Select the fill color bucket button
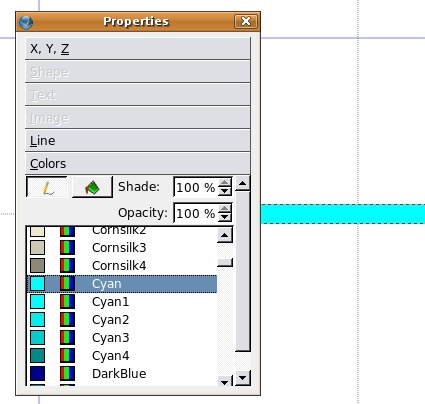 pyautogui.click(x=92, y=187)
